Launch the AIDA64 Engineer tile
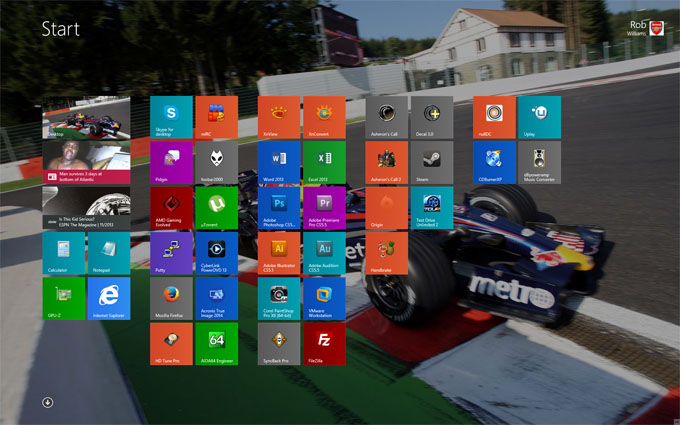Image resolution: width=680 pixels, height=425 pixels. click(x=216, y=344)
